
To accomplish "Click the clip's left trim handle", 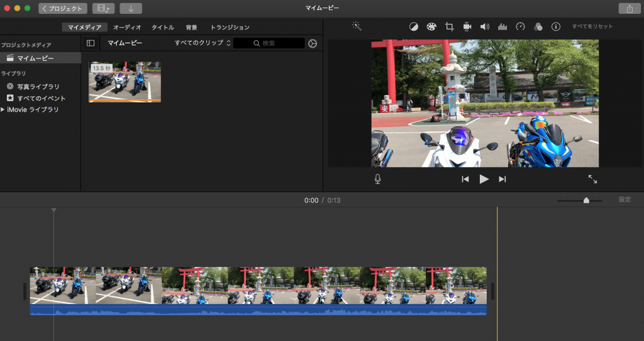I will point(25,291).
